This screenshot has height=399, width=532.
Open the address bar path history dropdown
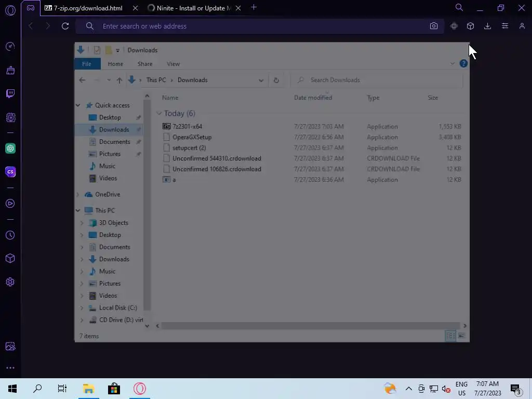point(261,81)
